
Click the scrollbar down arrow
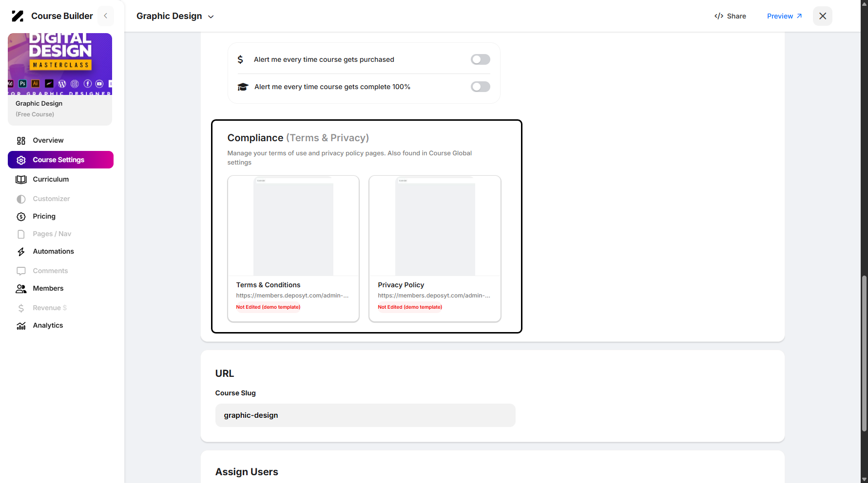click(x=864, y=479)
